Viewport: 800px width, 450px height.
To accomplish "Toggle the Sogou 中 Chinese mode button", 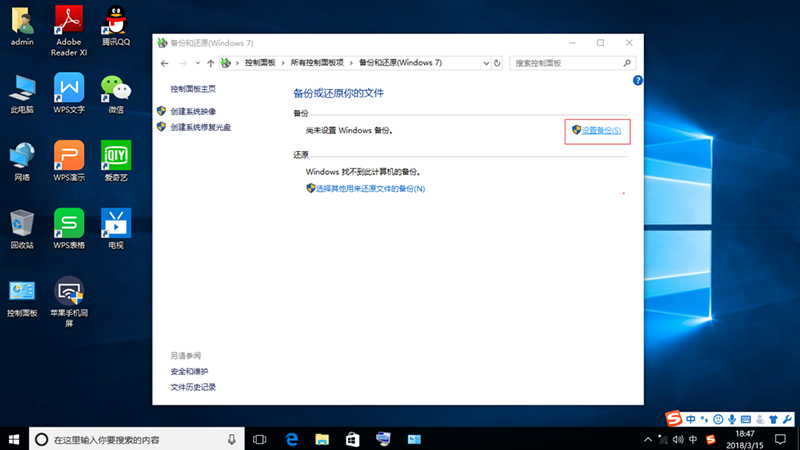I will coord(690,419).
